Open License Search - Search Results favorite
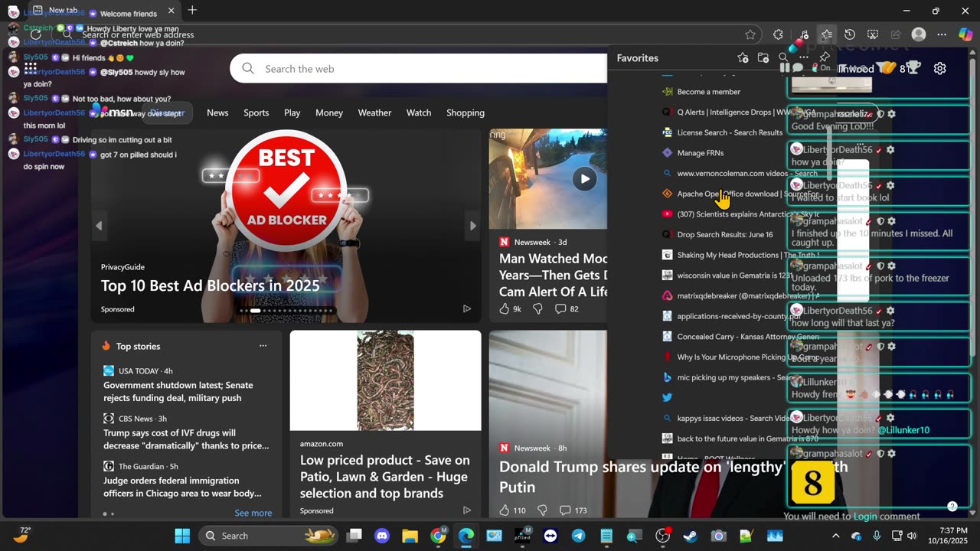Viewport: 980px width, 551px height. pyautogui.click(x=730, y=132)
